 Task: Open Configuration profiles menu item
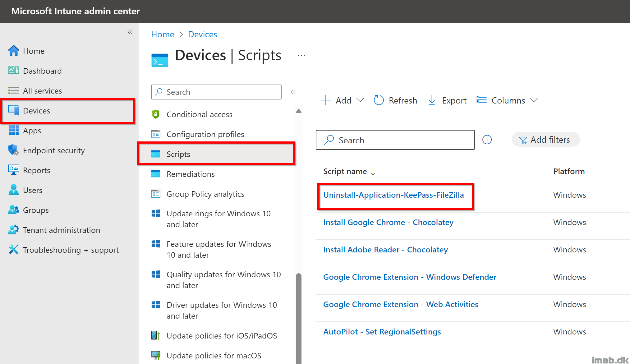(205, 134)
